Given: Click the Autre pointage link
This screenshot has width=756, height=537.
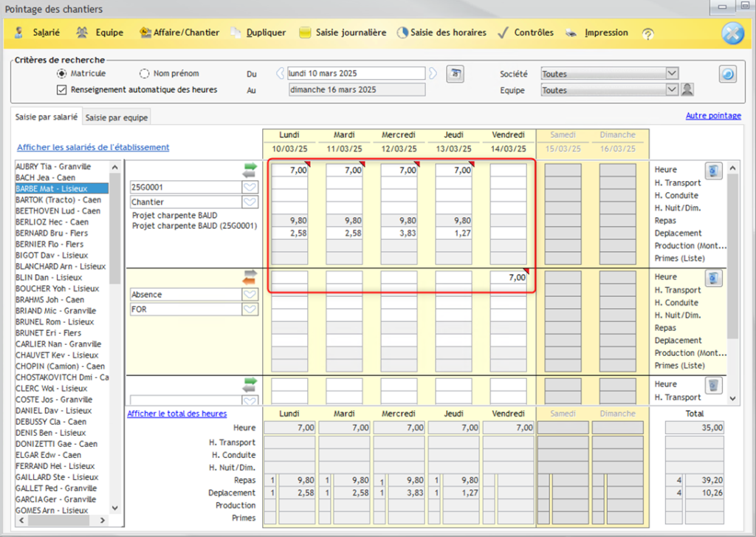Looking at the screenshot, I should pyautogui.click(x=714, y=116).
